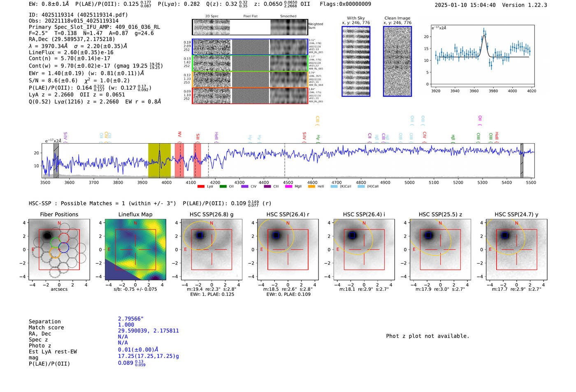Open the HSC SSP(26.8) g image
The width and height of the screenshot is (576, 392).
pos(211,249)
